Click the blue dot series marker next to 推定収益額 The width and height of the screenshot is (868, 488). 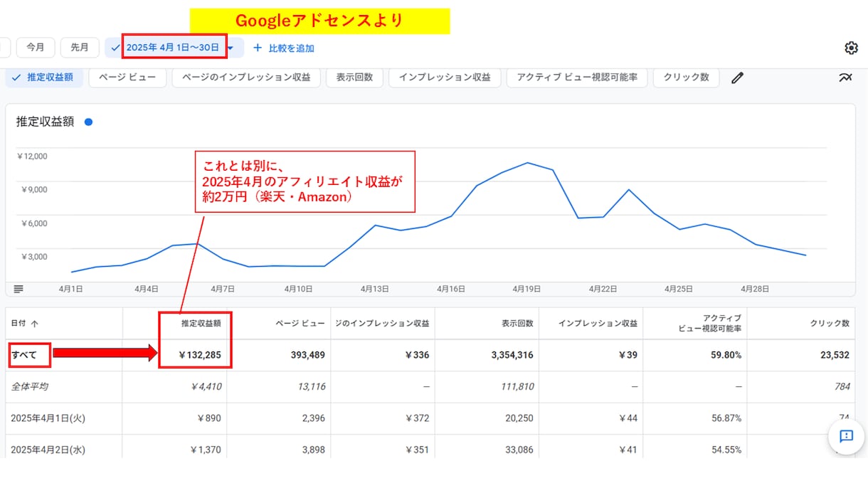(88, 122)
